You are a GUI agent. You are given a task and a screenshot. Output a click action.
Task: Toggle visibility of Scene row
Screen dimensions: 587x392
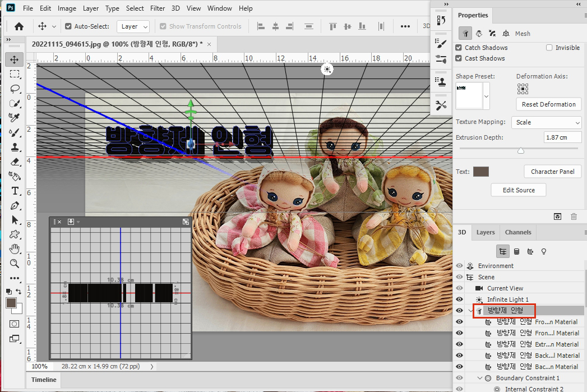pyautogui.click(x=459, y=277)
